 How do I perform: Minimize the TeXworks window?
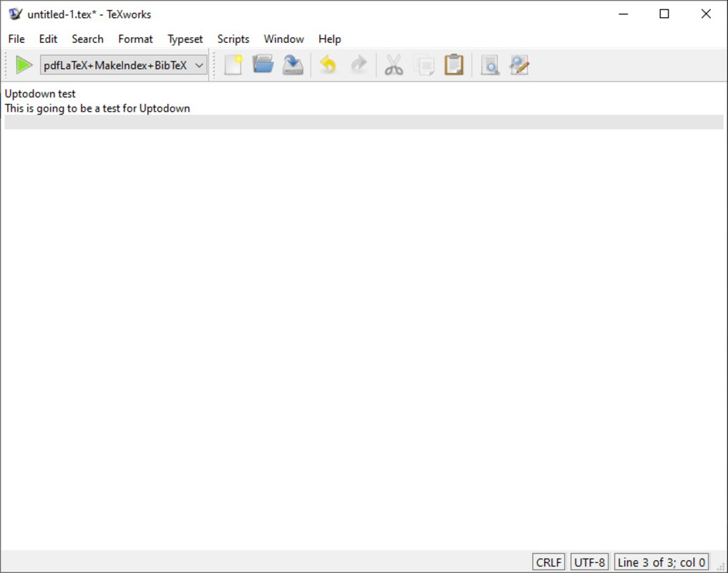click(623, 14)
